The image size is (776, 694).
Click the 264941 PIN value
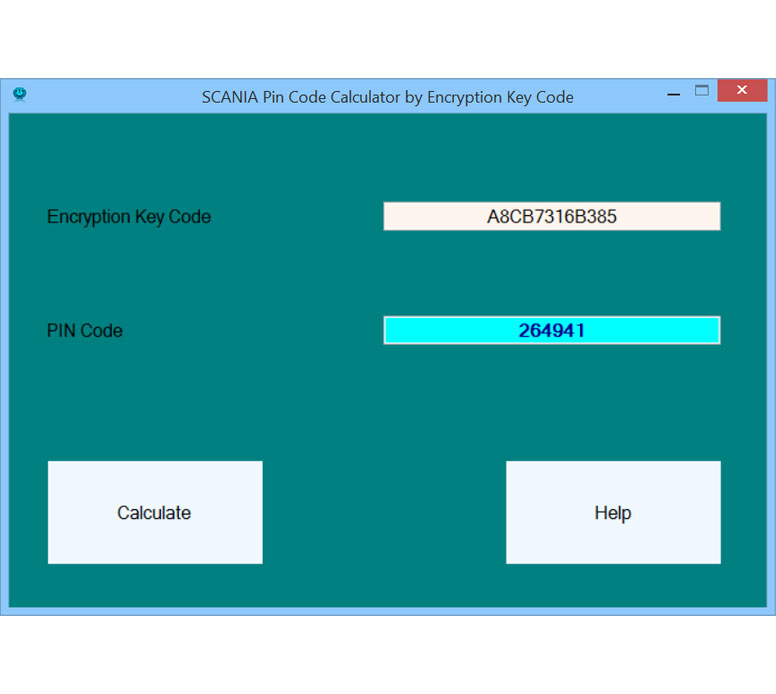551,331
